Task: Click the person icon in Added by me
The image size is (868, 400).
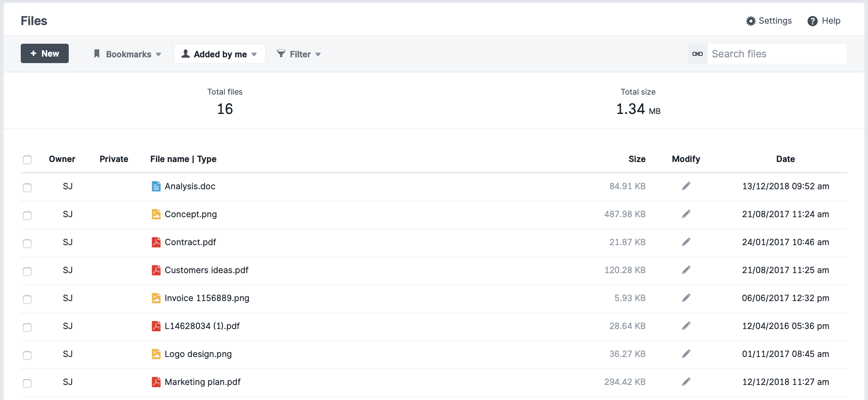Action: tap(185, 54)
